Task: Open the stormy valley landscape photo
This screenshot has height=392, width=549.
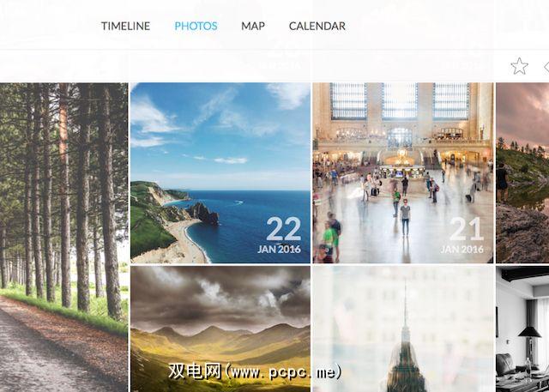Action: click(x=220, y=329)
